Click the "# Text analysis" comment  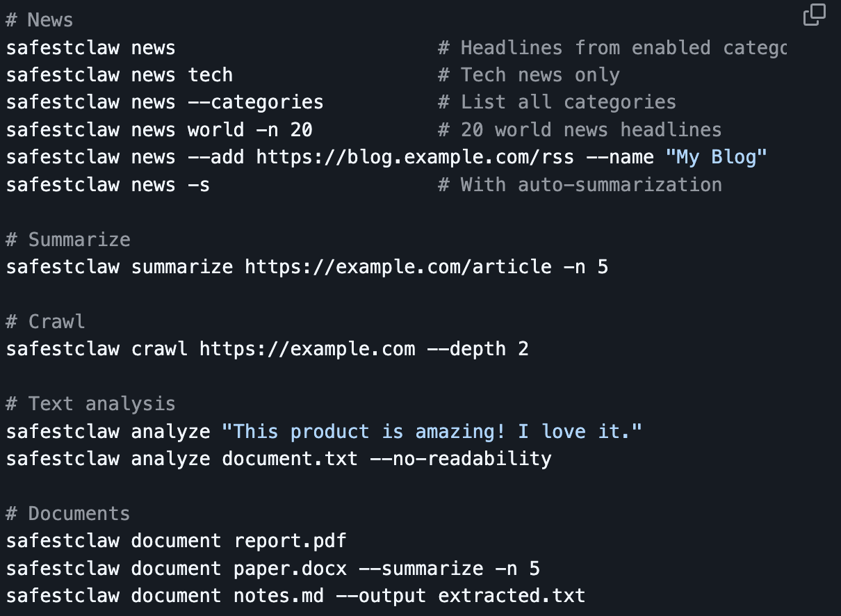point(90,404)
